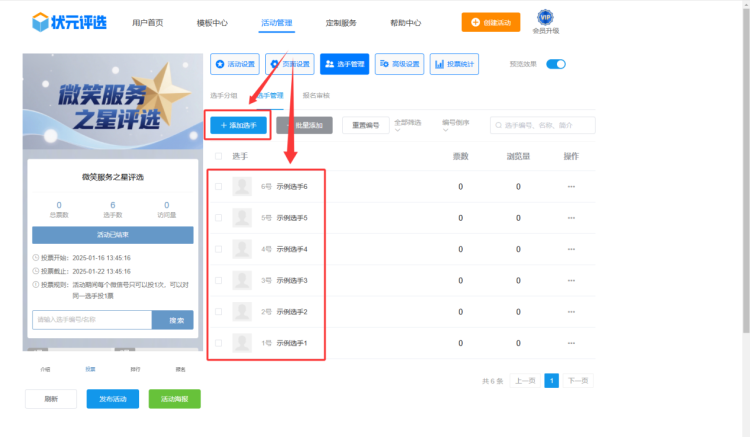
Task: Click the 选手编号、名称 search field
Action: tap(547, 125)
